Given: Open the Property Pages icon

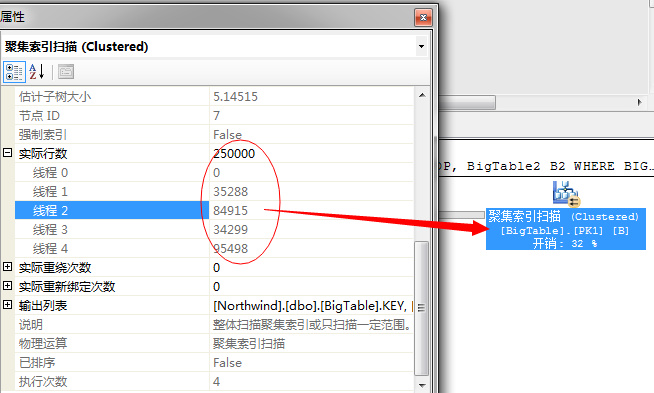Looking at the screenshot, I should click(x=66, y=72).
